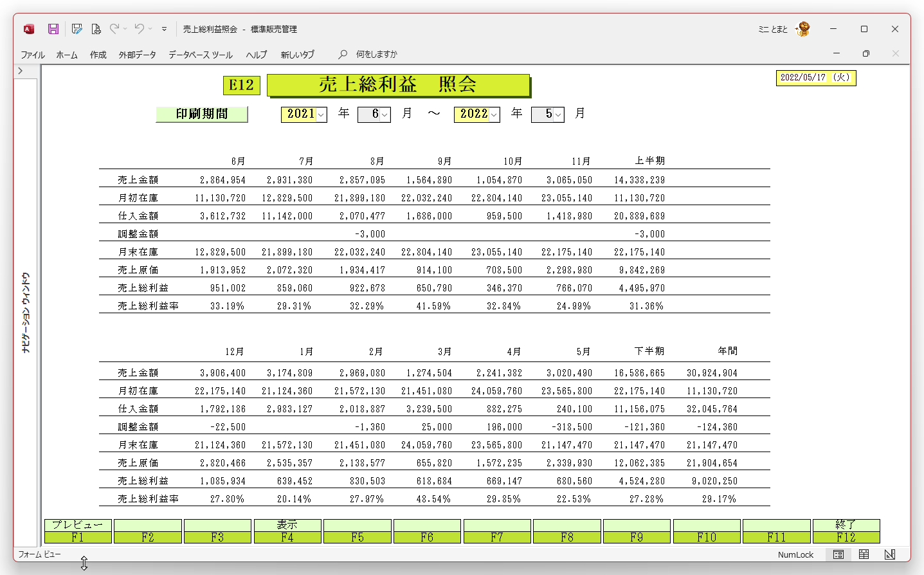924x575 pixels.
Task: Click the save-with-pencil quick access icon
Action: pyautogui.click(x=77, y=29)
